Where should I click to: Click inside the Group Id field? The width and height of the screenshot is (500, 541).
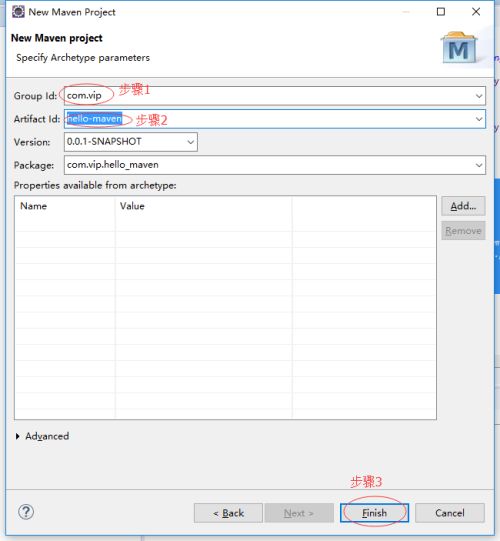click(x=274, y=96)
